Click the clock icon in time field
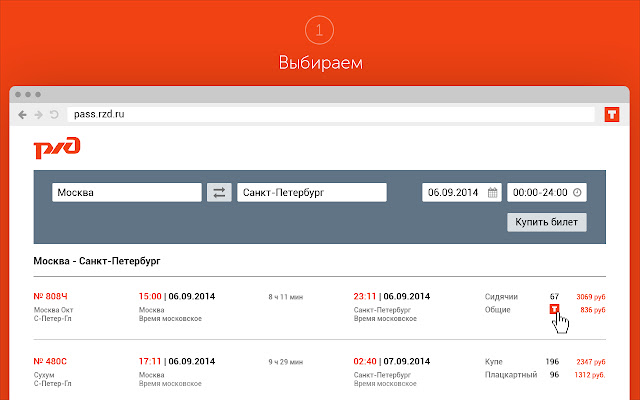Screen dimensions: 640x400 pos(577,192)
